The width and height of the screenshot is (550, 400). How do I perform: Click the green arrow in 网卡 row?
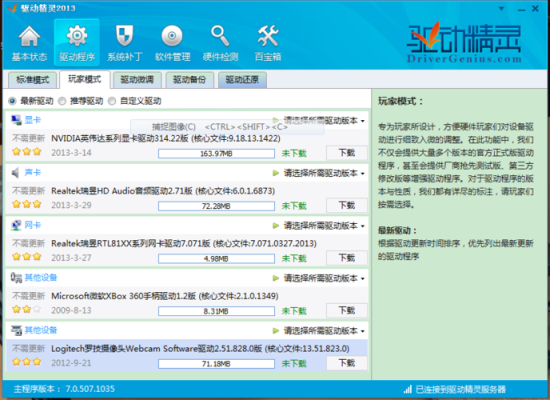click(x=276, y=226)
